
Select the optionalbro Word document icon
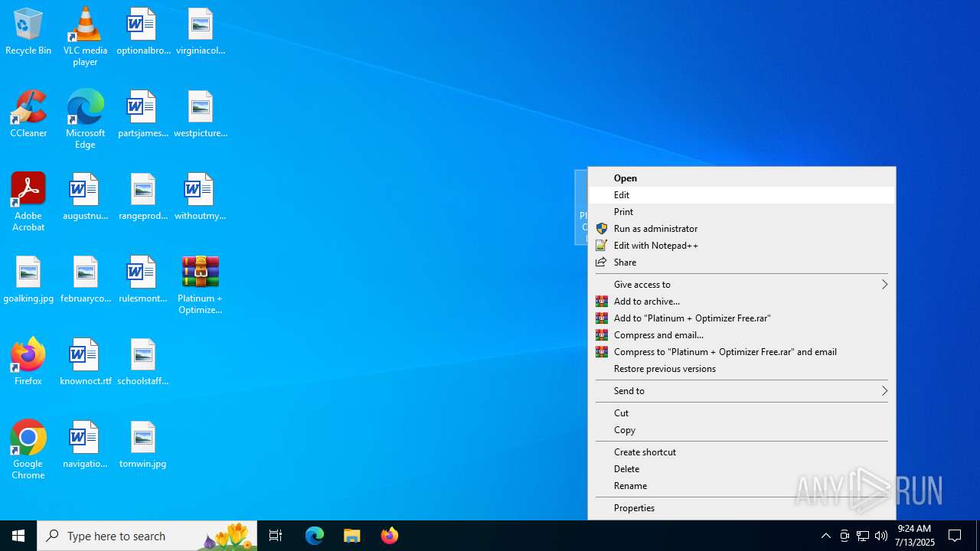[143, 32]
